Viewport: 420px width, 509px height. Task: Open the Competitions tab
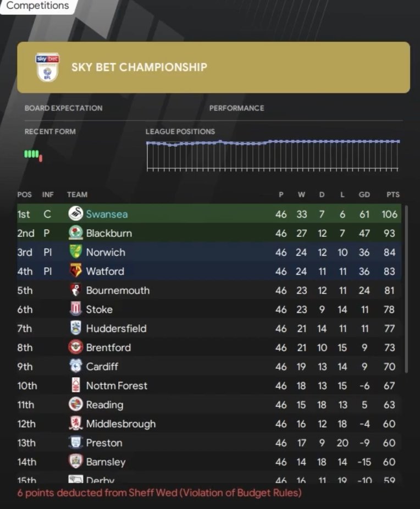click(x=37, y=6)
